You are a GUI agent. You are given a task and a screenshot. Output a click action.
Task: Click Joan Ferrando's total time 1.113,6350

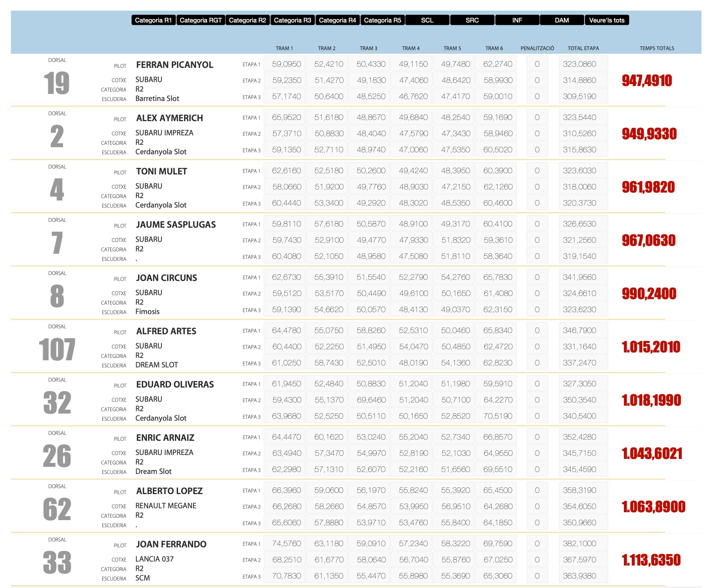[x=651, y=560]
